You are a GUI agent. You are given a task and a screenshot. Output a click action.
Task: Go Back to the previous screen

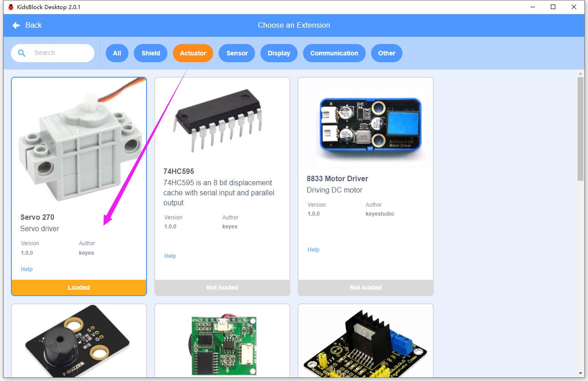27,25
